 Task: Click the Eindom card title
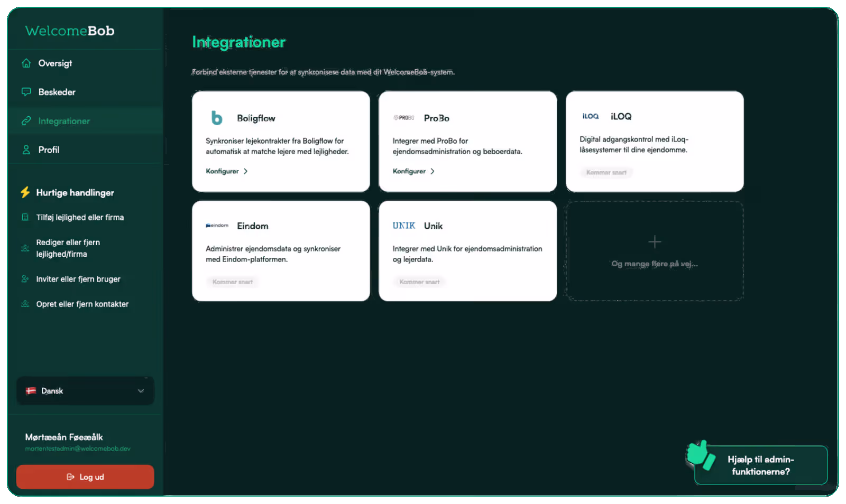coord(253,226)
